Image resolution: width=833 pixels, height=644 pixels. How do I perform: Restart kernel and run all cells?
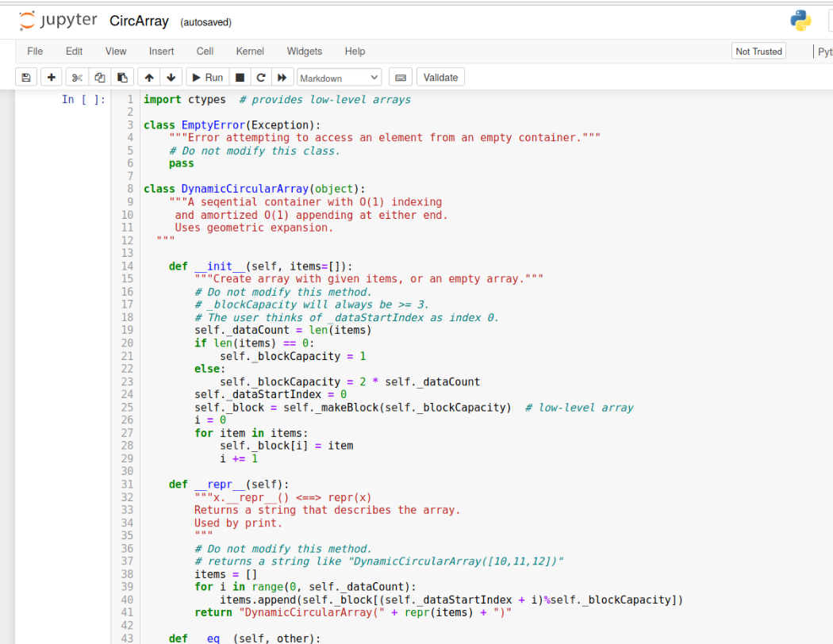click(x=282, y=77)
